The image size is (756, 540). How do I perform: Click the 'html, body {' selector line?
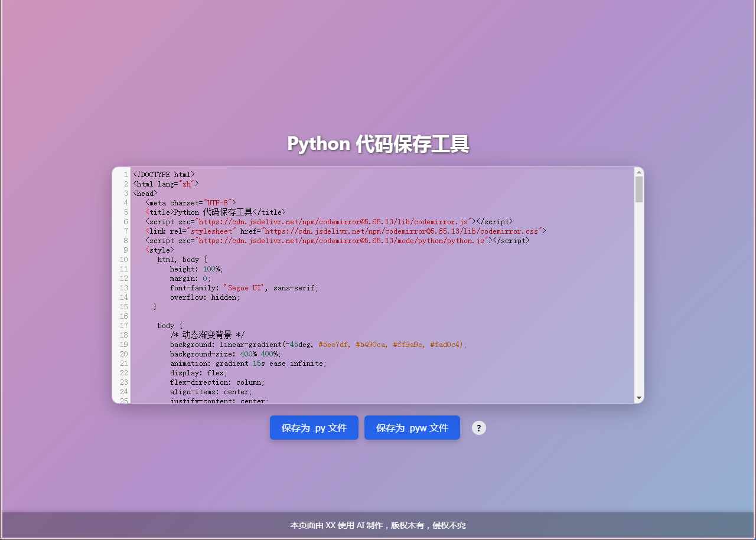click(x=183, y=260)
